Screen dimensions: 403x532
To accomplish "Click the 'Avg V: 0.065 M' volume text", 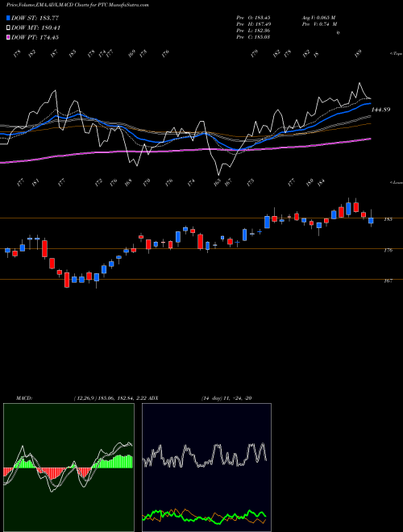I will (x=318, y=18).
